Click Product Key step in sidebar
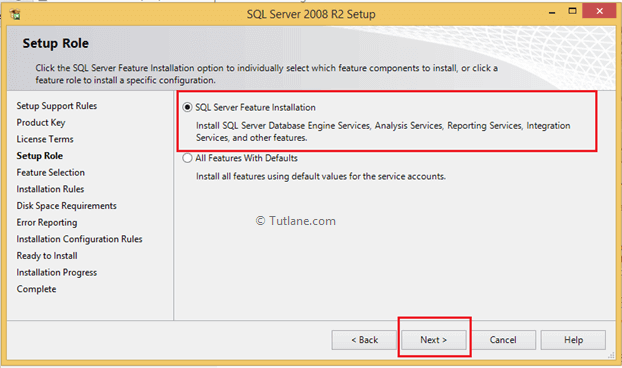This screenshot has width=622, height=368. tap(41, 123)
